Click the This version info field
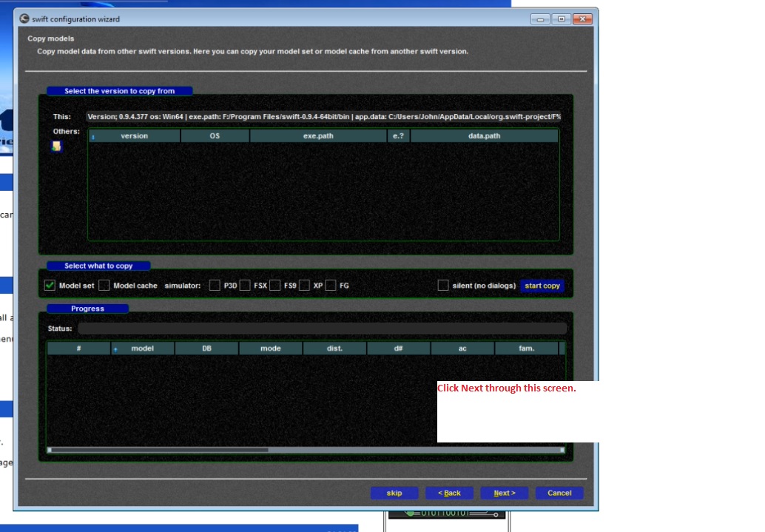 click(x=324, y=117)
